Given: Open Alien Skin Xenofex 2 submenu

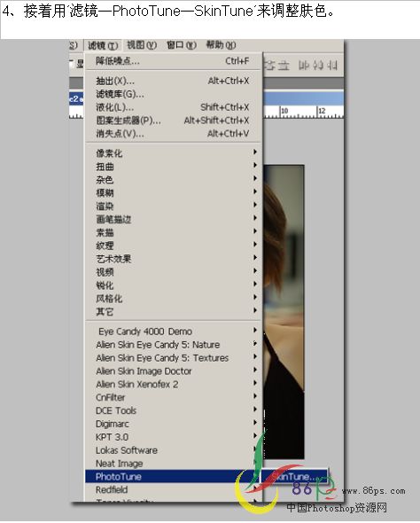Looking at the screenshot, I should (x=174, y=384).
